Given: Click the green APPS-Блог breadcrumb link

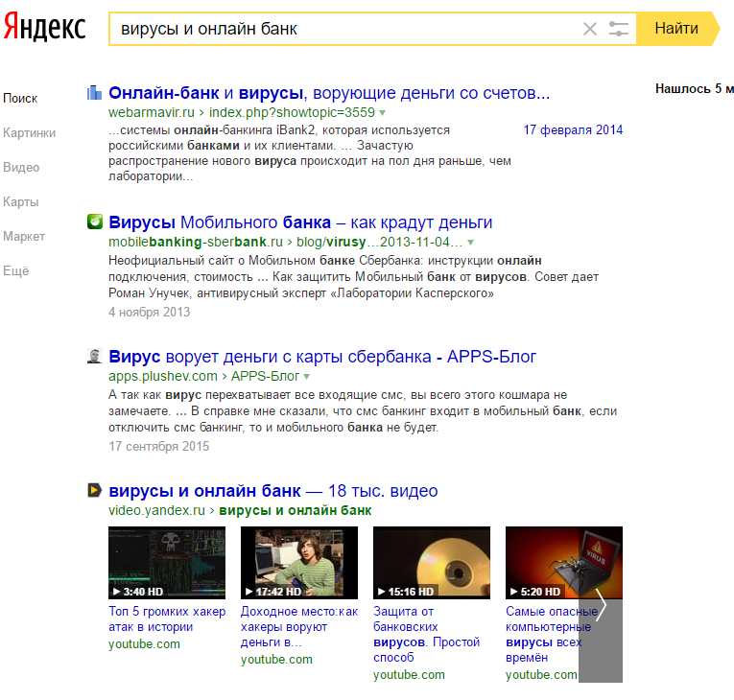Looking at the screenshot, I should point(265,376).
